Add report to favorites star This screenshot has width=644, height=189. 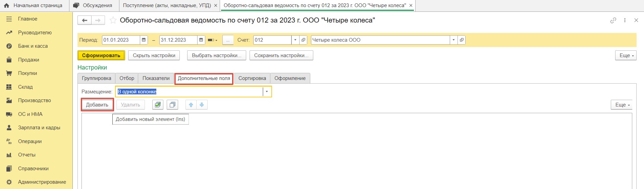(113, 20)
